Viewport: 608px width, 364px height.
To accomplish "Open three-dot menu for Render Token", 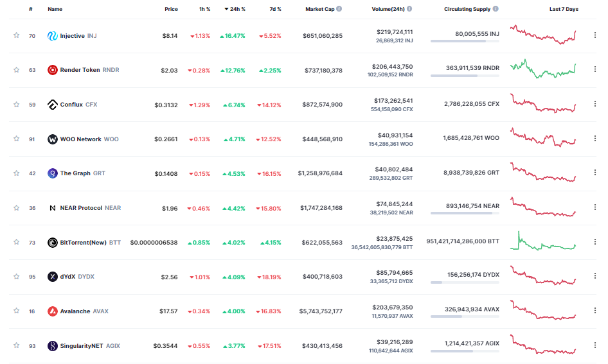I will tap(595, 69).
